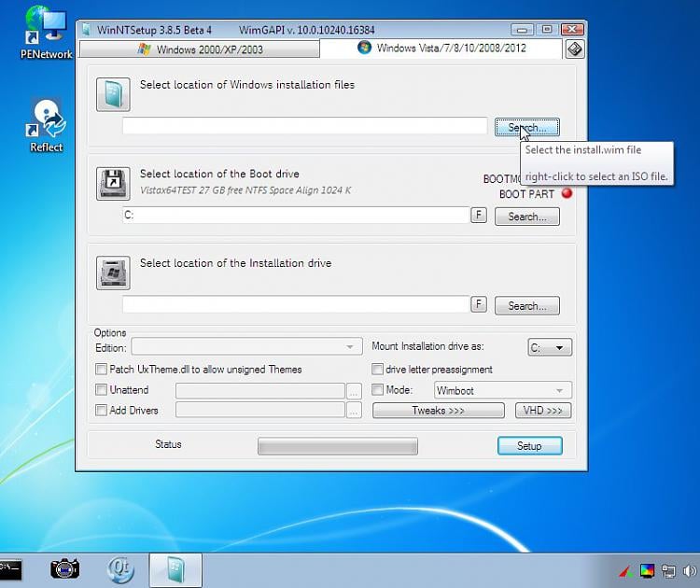
Task: Click the network tray icon
Action: 668,571
